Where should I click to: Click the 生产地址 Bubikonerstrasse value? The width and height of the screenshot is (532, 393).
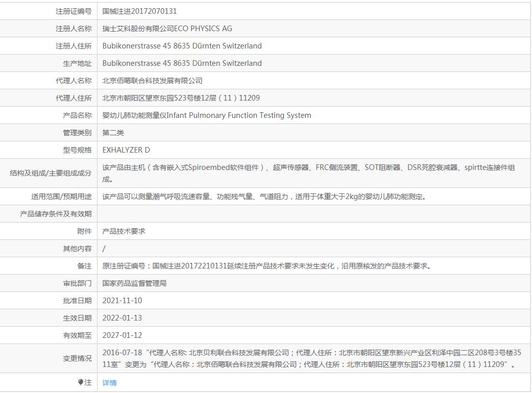tap(182, 63)
